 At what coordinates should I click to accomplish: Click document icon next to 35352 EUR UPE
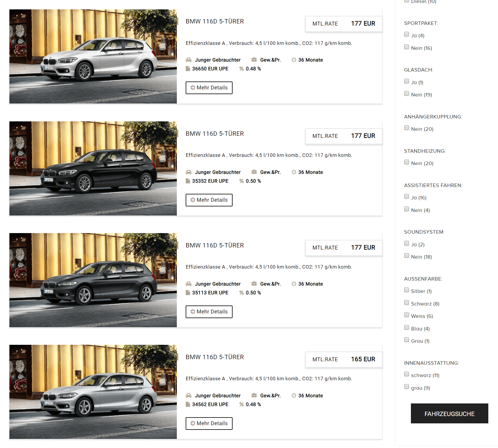188,181
